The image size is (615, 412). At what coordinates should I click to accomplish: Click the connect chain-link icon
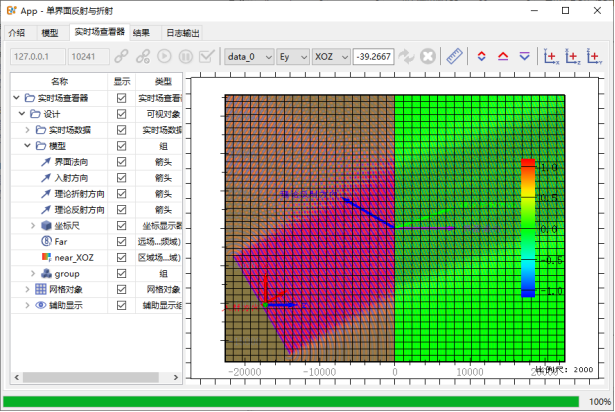122,57
